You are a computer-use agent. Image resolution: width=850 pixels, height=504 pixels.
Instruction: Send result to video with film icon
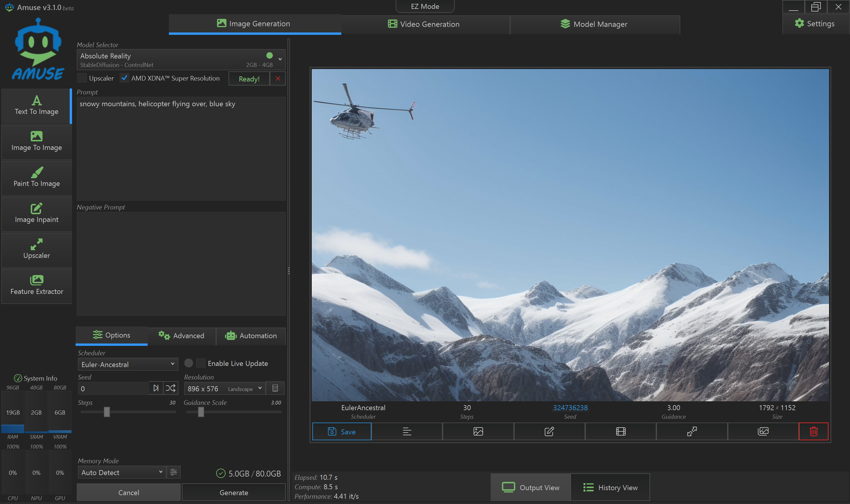620,431
